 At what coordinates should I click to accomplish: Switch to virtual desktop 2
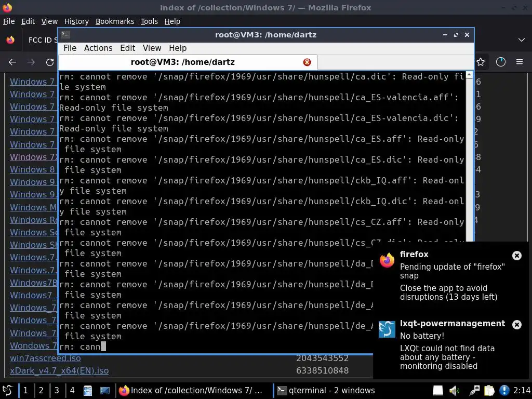41,391
